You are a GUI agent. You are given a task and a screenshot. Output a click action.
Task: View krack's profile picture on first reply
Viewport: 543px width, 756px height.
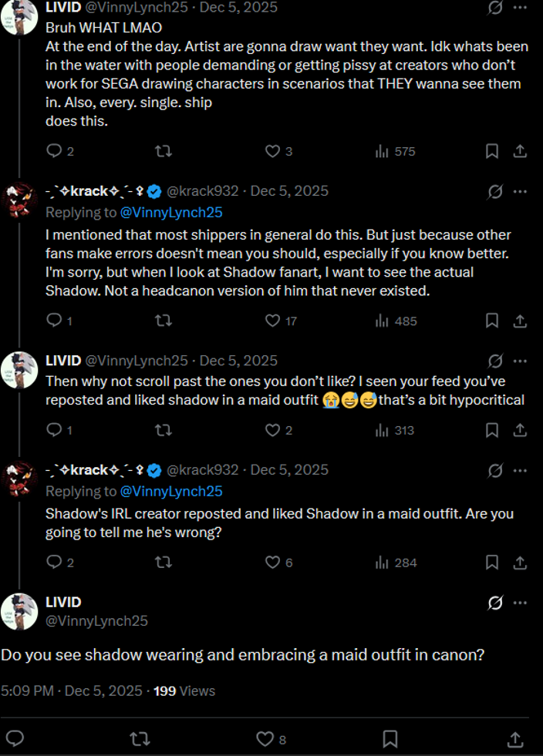[x=20, y=200]
